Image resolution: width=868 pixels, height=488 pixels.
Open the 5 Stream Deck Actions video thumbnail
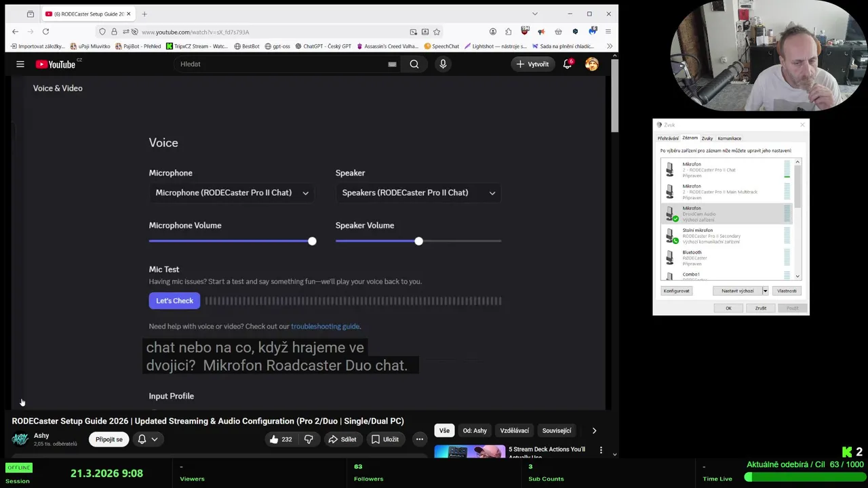pyautogui.click(x=469, y=451)
